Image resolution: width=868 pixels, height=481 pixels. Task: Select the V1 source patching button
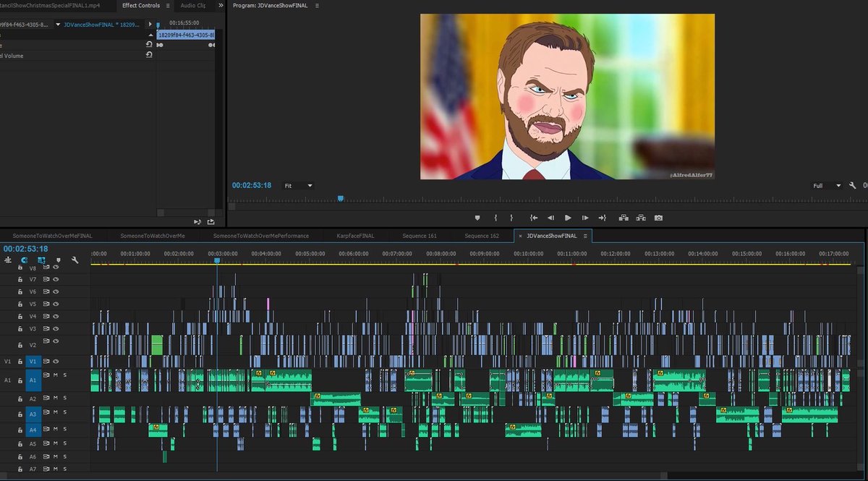coord(8,361)
